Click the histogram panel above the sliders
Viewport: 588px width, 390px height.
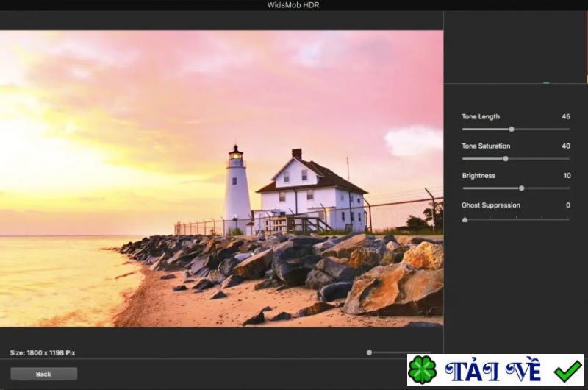pos(515,48)
